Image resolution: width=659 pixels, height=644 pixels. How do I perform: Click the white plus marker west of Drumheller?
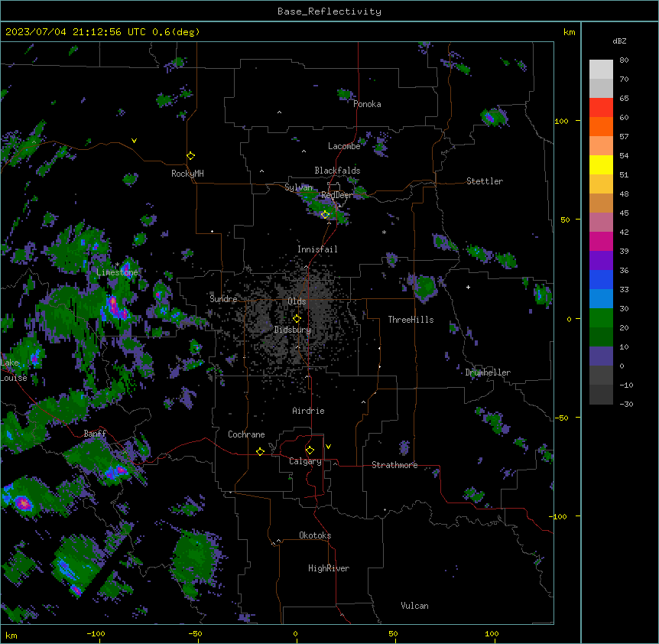click(x=468, y=287)
